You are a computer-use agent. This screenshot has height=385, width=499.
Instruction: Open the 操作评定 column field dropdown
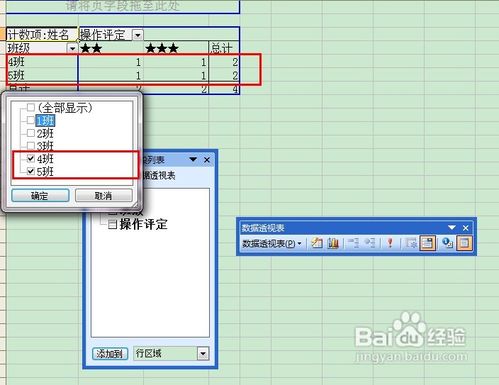pyautogui.click(x=138, y=35)
